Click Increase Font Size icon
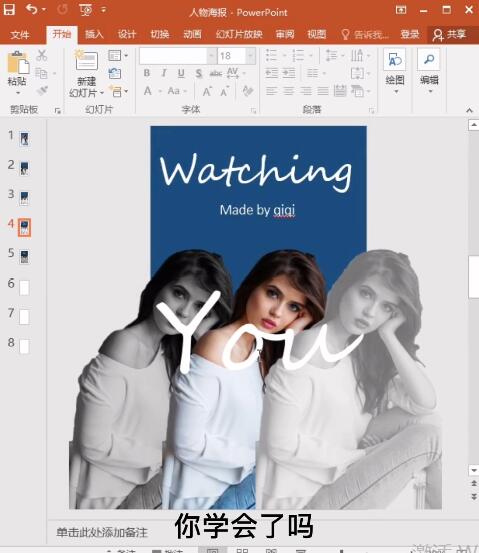Viewport: 479px width, 553px height. pos(207,92)
